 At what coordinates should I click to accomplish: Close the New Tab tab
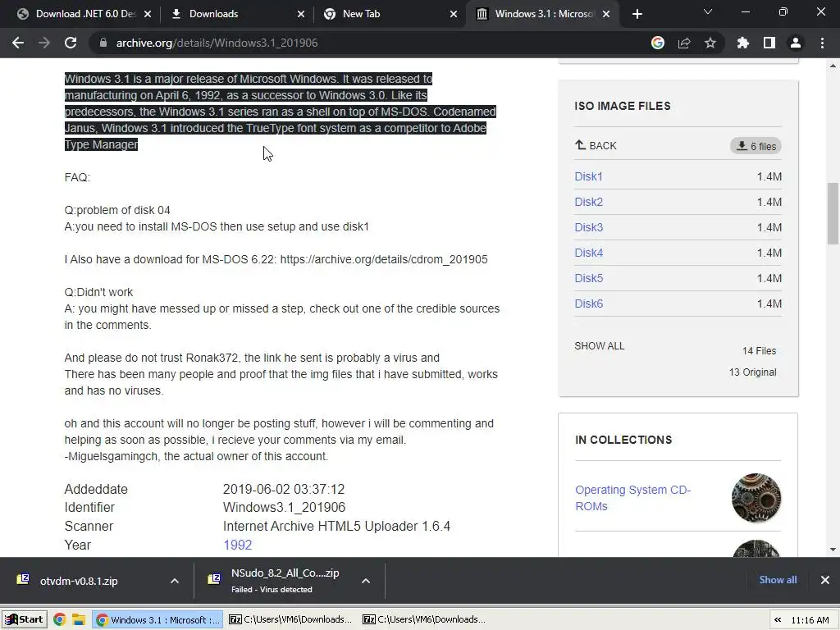tap(454, 14)
